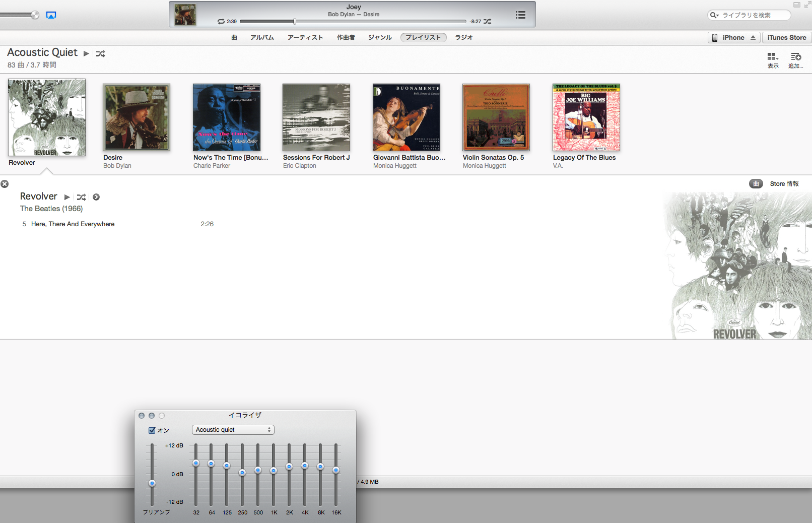
Task: Open the Now's The Time album cover
Action: coord(227,117)
